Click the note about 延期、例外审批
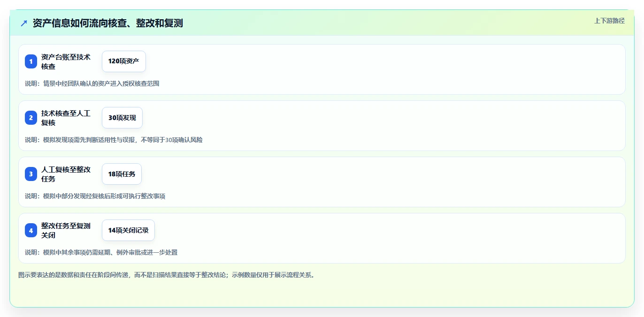Viewport: 644px width, 317px height. pos(101,252)
